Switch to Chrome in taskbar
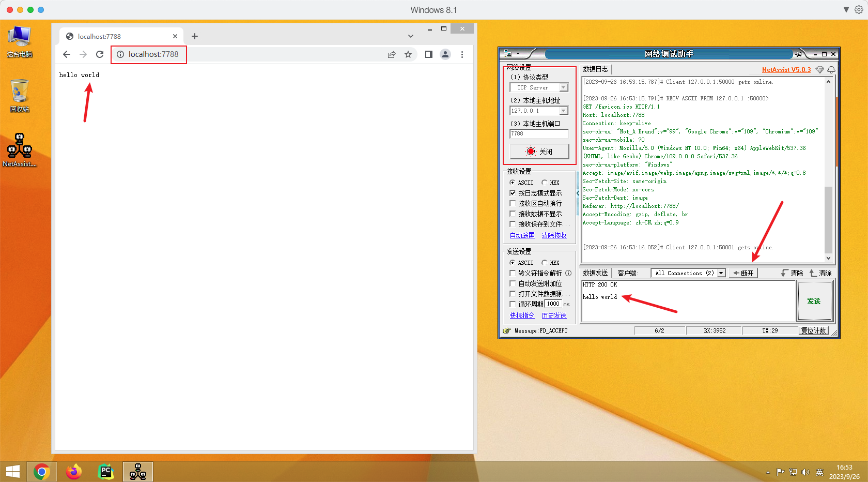Screen dimensions: 868x482 click(x=42, y=472)
